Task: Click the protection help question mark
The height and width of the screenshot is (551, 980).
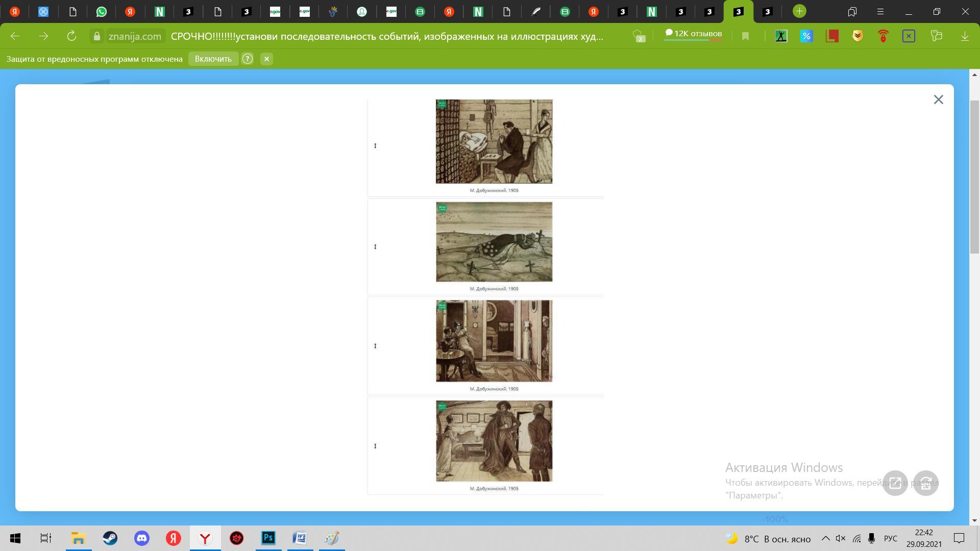Action: tap(248, 59)
